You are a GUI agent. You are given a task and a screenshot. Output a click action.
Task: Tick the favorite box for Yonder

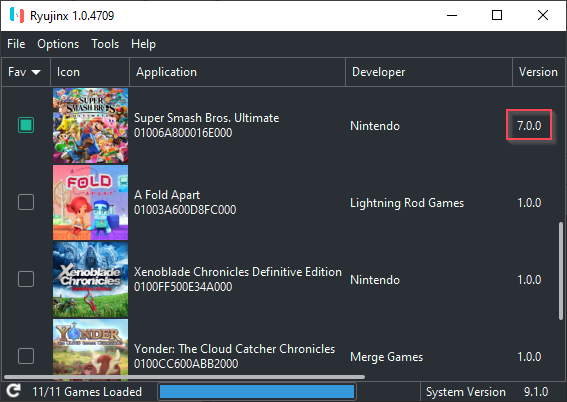pyautogui.click(x=26, y=356)
